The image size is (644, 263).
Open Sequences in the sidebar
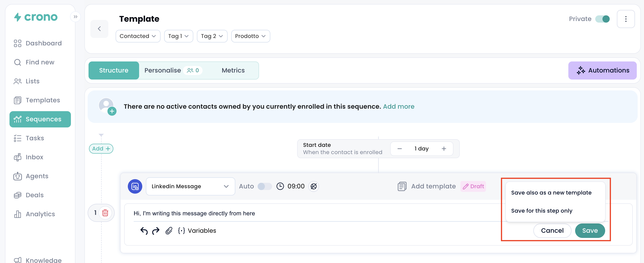(40, 119)
